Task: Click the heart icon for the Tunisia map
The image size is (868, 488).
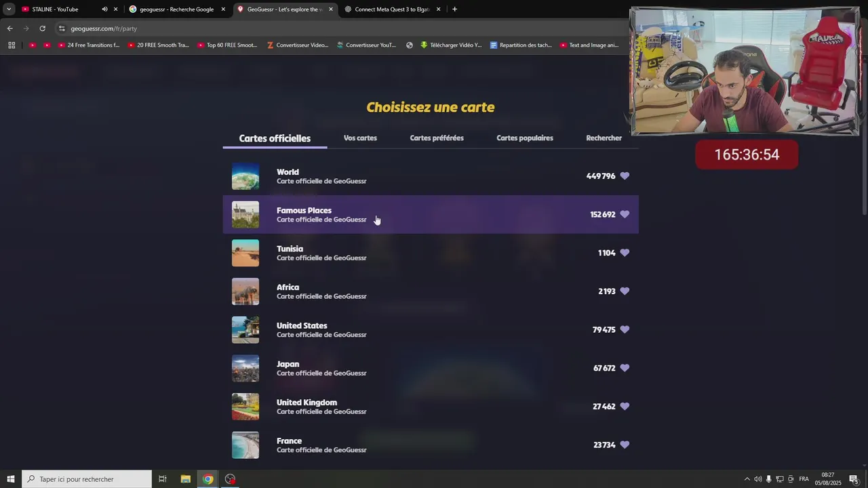Action: click(x=625, y=253)
